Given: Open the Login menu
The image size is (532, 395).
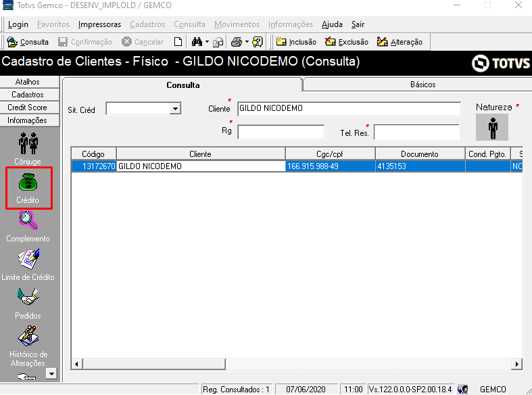Looking at the screenshot, I should 18,24.
